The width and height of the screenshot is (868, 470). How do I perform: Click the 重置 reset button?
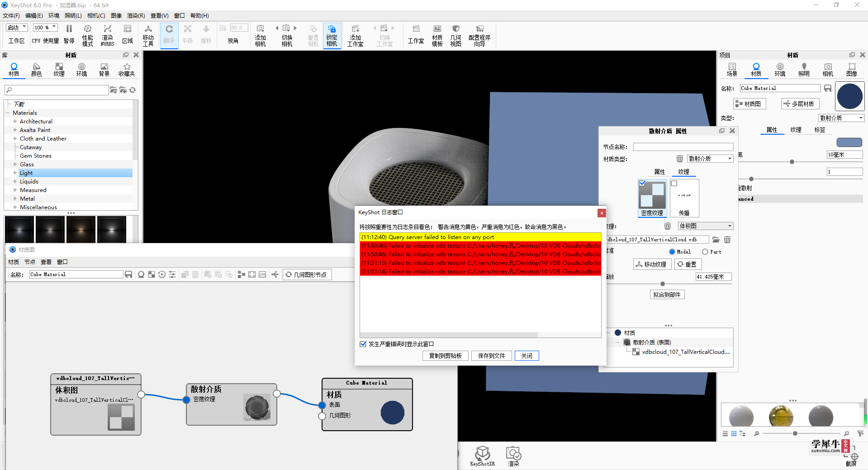(688, 264)
